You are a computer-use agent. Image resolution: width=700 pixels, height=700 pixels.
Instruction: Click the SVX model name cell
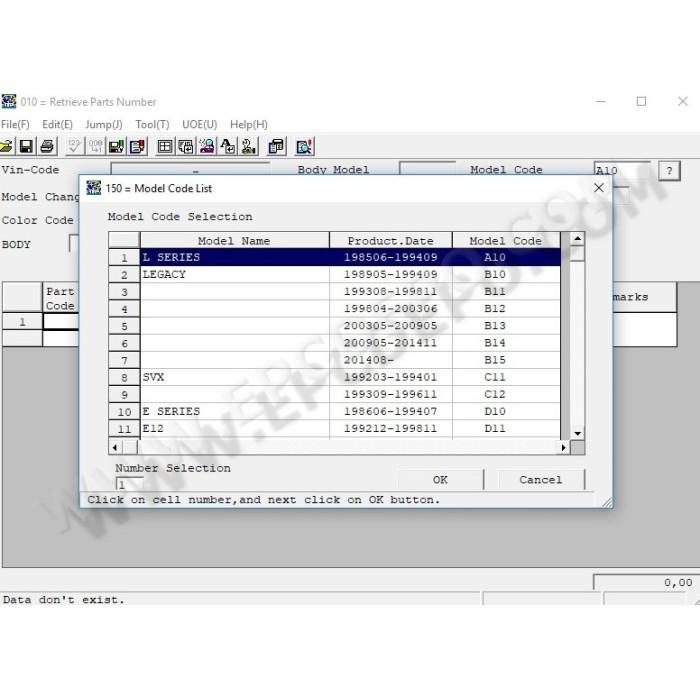(235, 377)
